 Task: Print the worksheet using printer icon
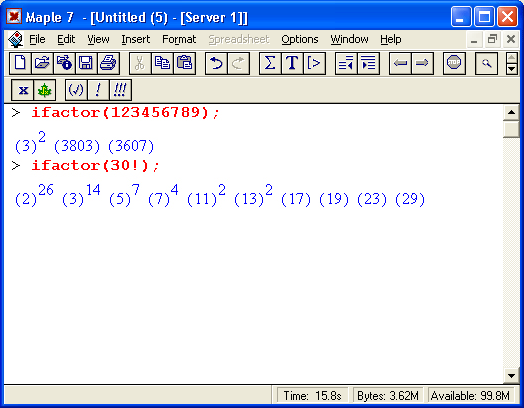point(108,63)
